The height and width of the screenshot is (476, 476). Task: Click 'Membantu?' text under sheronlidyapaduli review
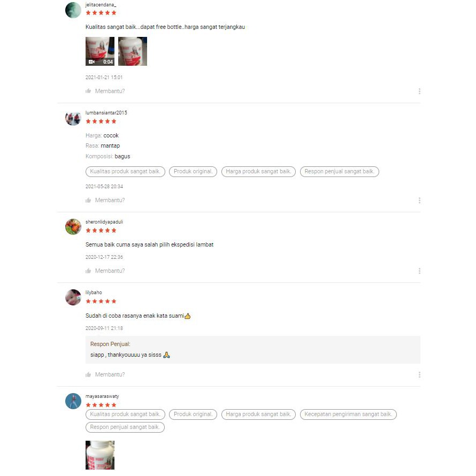pos(110,271)
